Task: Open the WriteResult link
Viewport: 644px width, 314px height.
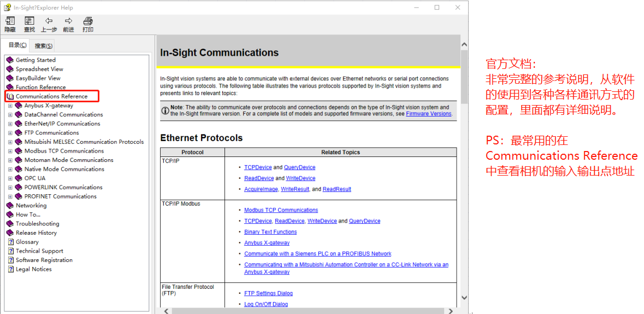Action: click(x=296, y=189)
